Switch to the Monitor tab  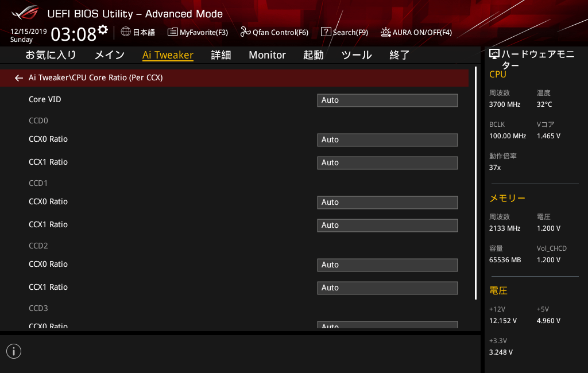(267, 55)
